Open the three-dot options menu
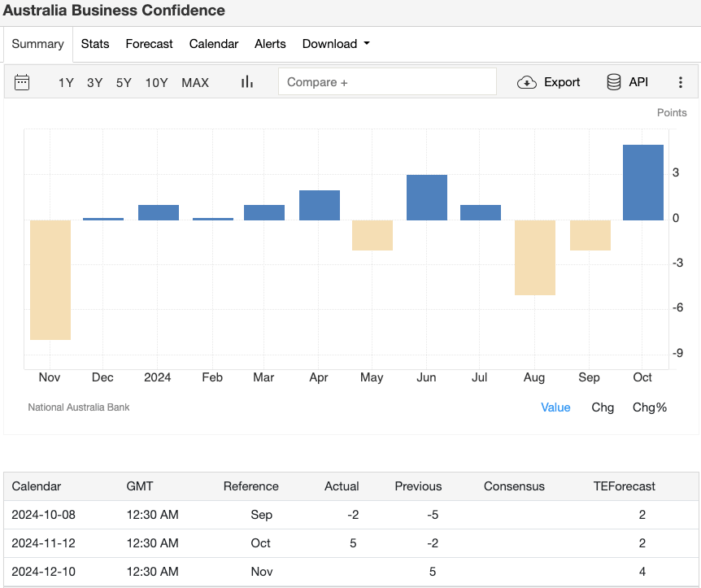Screen dimensions: 701x588 pos(681,81)
